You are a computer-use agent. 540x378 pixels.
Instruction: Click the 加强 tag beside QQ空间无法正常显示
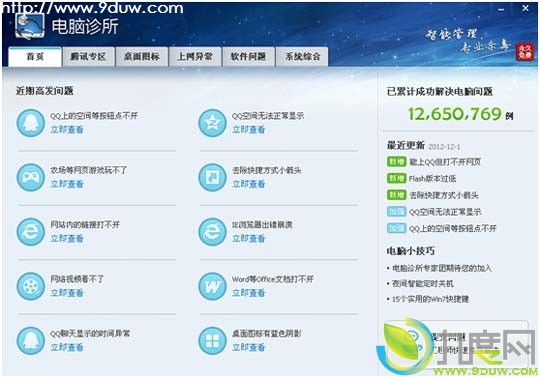coord(396,211)
